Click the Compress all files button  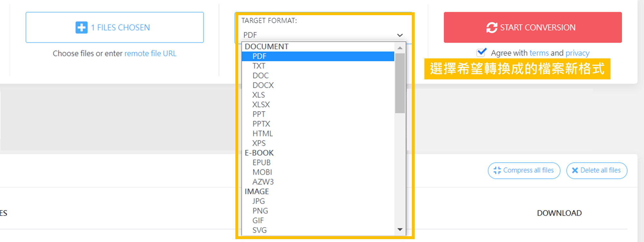[524, 170]
